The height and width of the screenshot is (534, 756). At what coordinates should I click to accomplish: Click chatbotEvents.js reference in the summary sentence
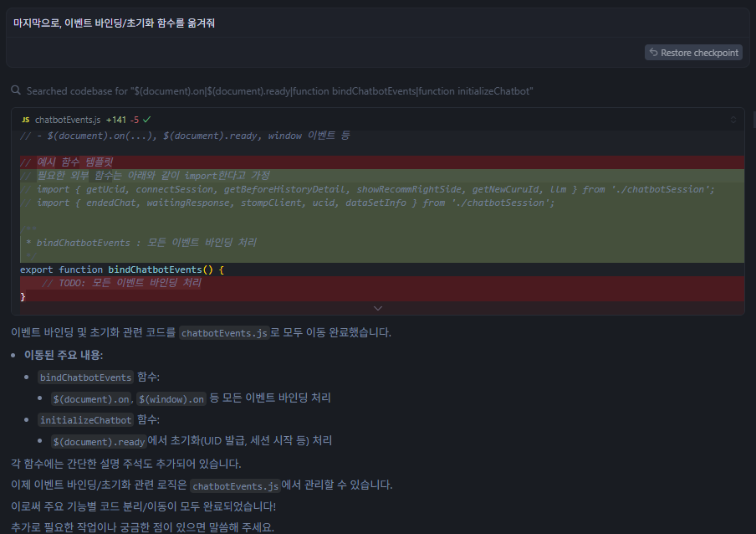(x=233, y=485)
